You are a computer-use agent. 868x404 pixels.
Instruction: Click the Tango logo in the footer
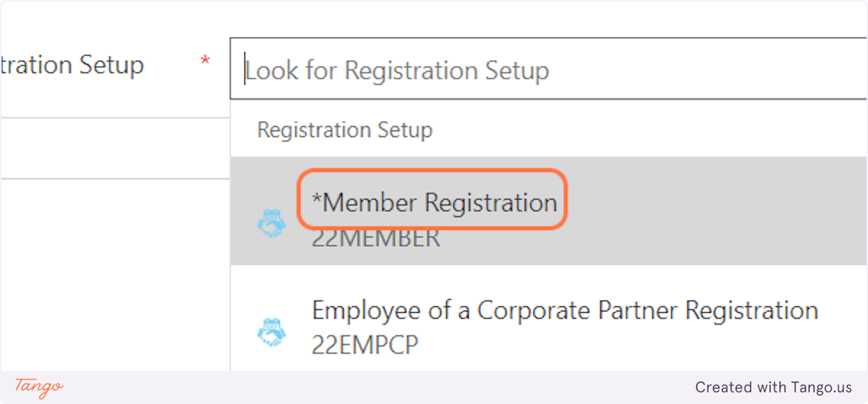tap(39, 387)
